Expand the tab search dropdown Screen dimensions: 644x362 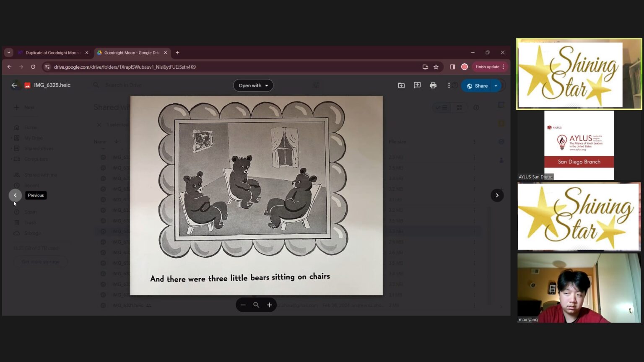(x=9, y=53)
